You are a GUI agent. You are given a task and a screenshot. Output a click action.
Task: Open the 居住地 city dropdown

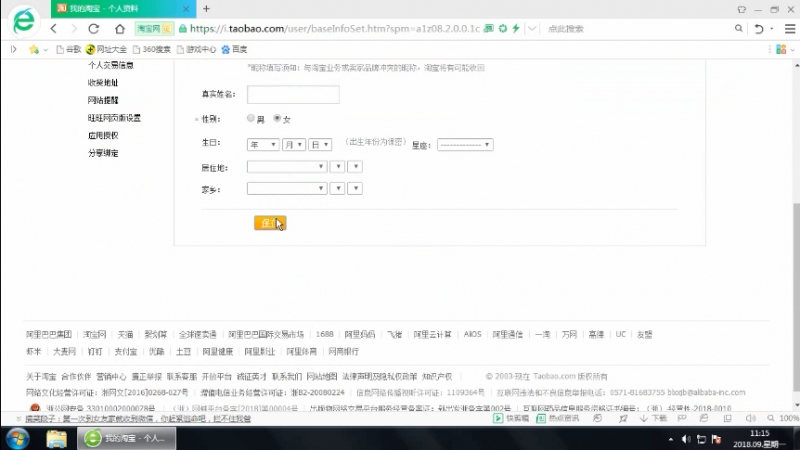pyautogui.click(x=337, y=167)
